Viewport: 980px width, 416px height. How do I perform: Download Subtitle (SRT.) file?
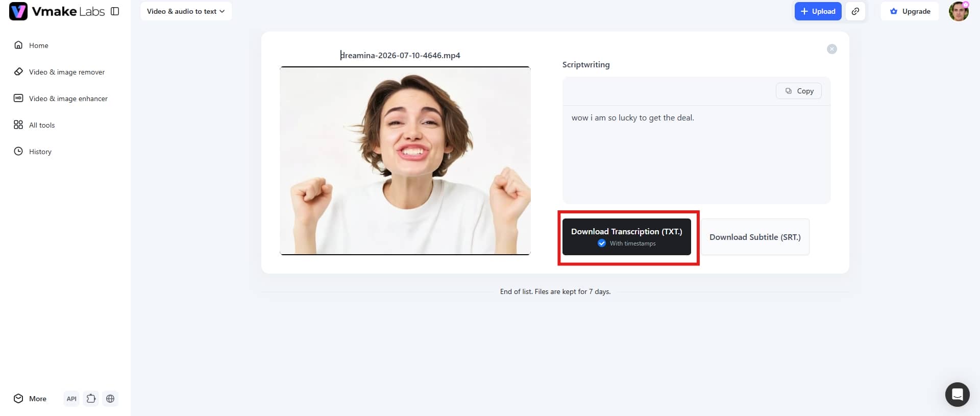point(755,237)
